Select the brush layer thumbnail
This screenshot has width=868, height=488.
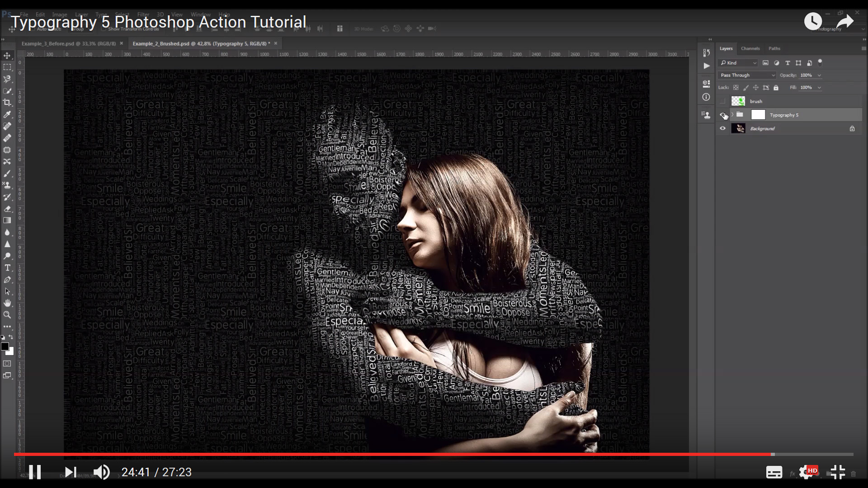click(738, 101)
